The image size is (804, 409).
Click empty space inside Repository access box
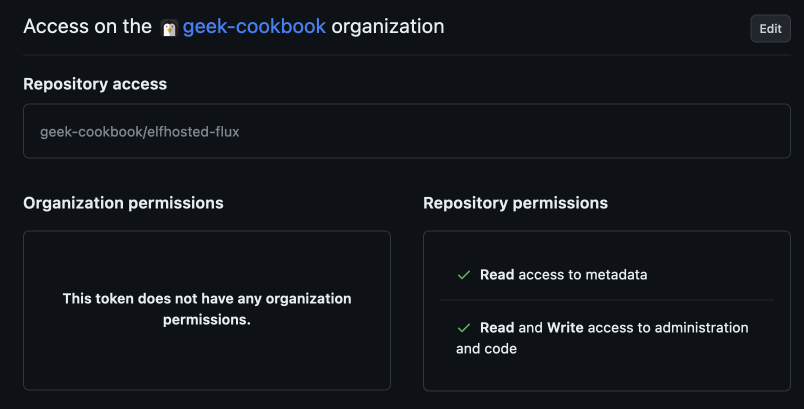500,131
